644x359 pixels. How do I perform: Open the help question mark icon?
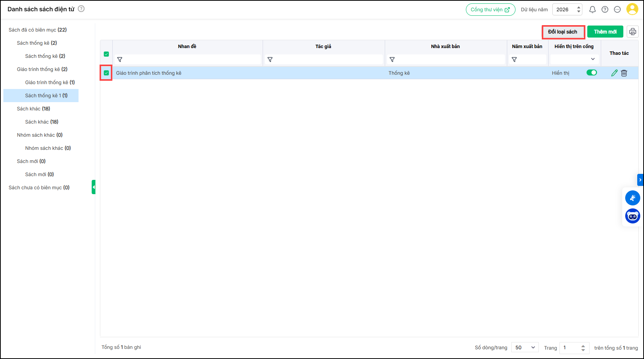click(605, 10)
